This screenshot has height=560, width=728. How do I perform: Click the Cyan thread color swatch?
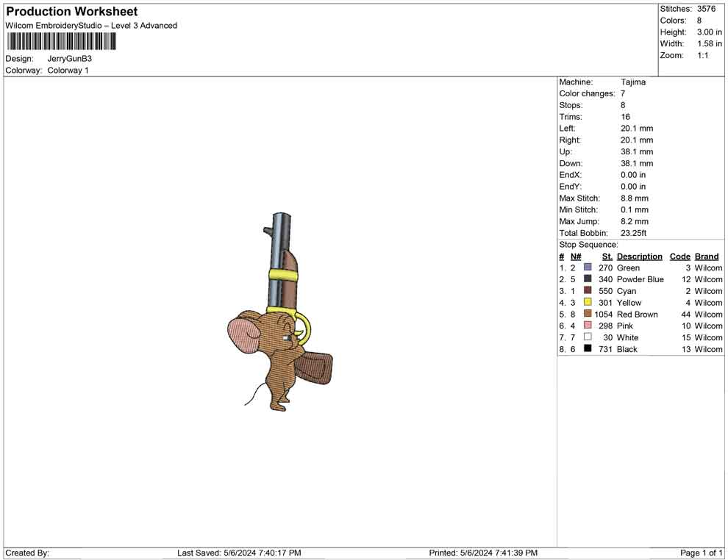tap(588, 290)
